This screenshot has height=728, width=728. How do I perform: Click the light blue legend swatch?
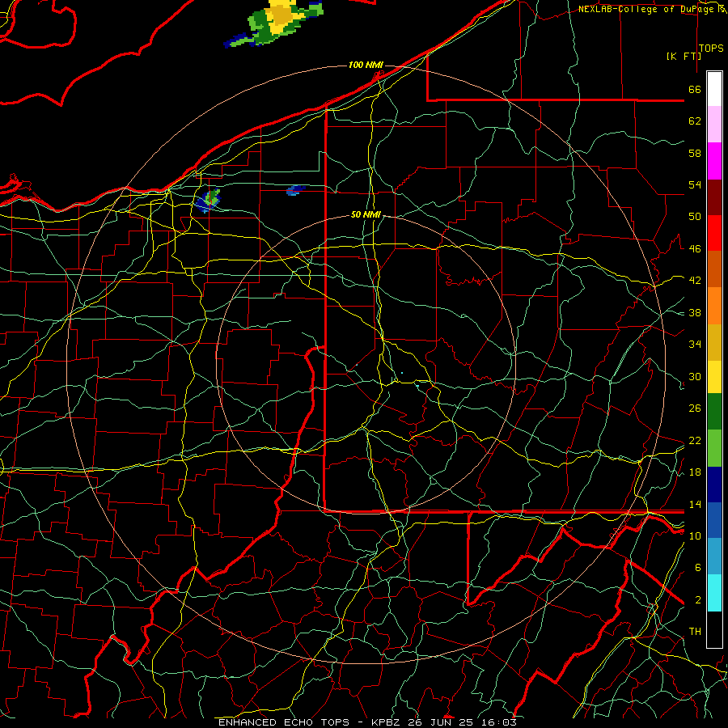tap(714, 557)
